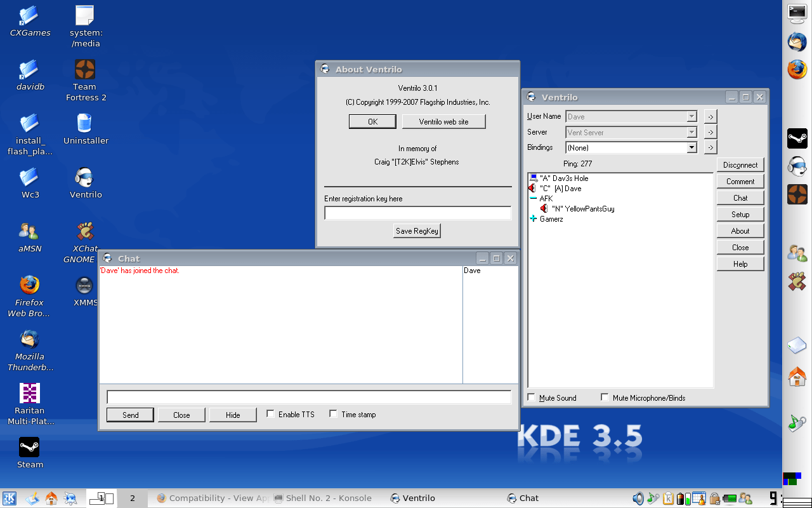Click OK in About Ventrilo
This screenshot has width=812, height=508.
click(x=372, y=121)
